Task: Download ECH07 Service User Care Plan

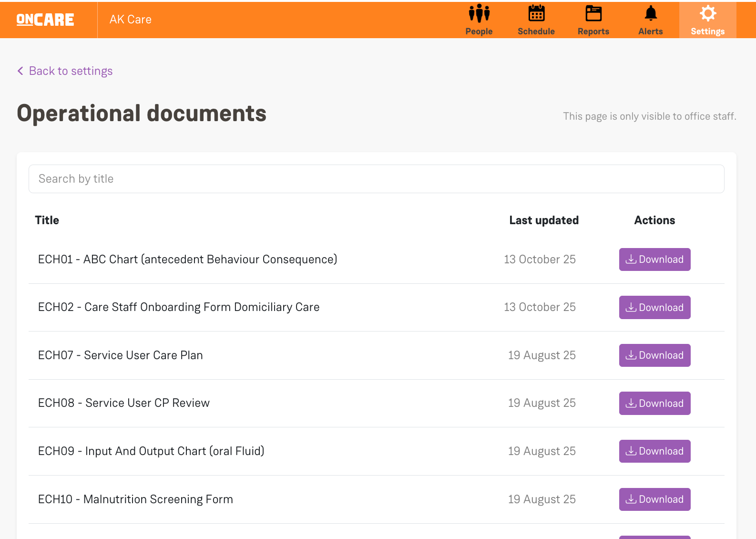Action: 654,355
